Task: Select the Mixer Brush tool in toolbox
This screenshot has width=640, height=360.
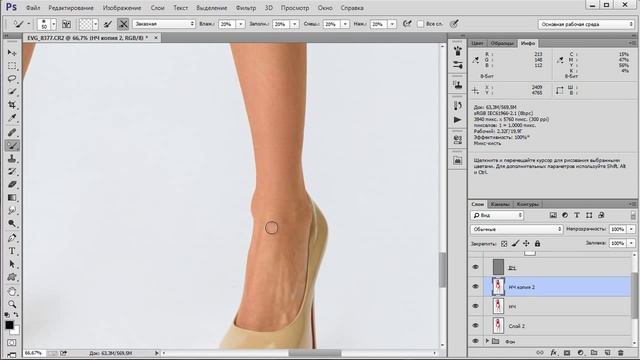Action: click(x=12, y=145)
